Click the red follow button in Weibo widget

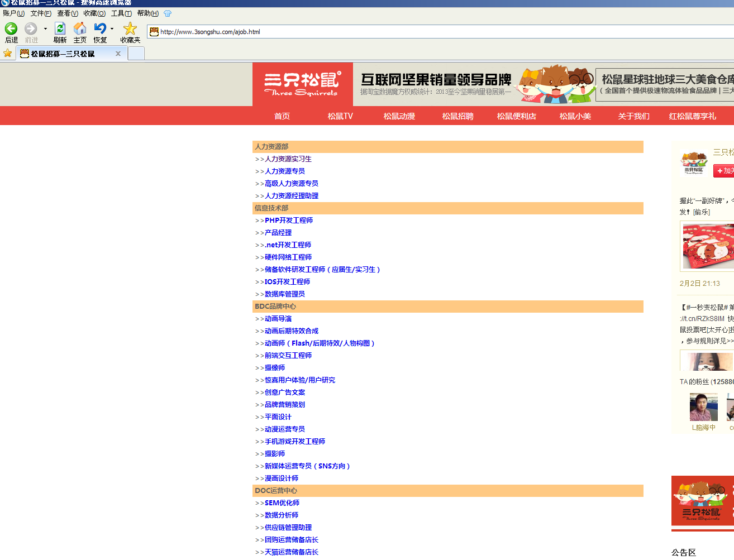pyautogui.click(x=724, y=171)
